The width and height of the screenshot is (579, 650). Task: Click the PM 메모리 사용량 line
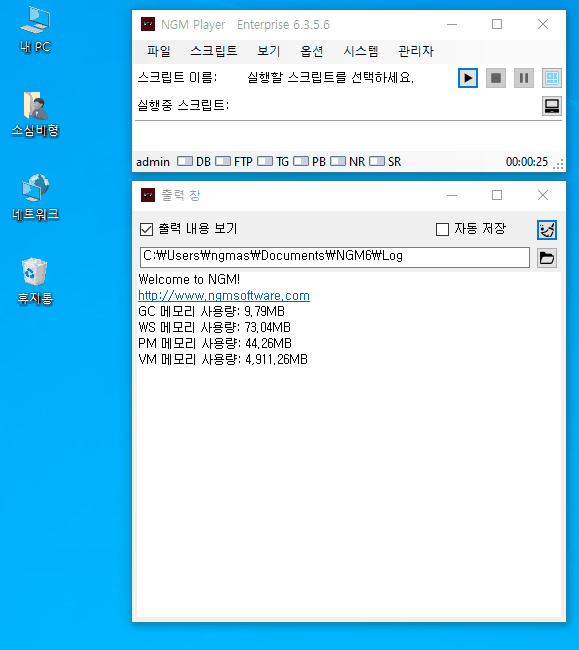[x=215, y=343]
